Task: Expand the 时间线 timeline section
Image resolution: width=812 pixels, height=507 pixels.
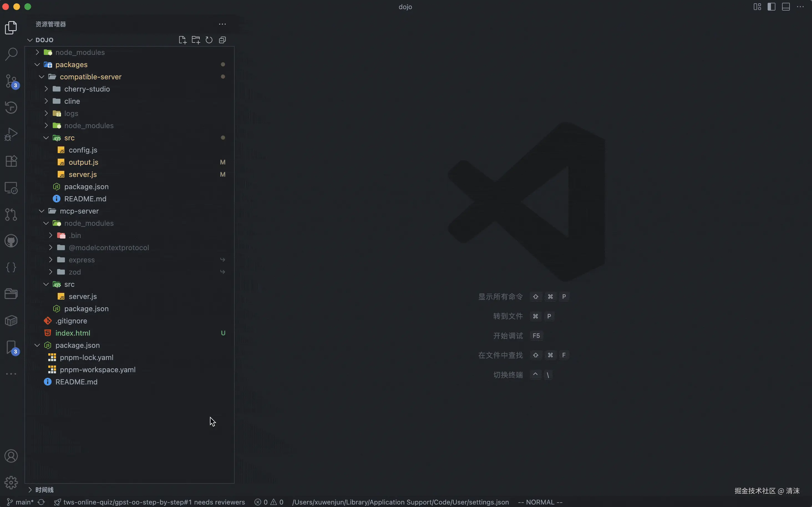Action: (44, 490)
